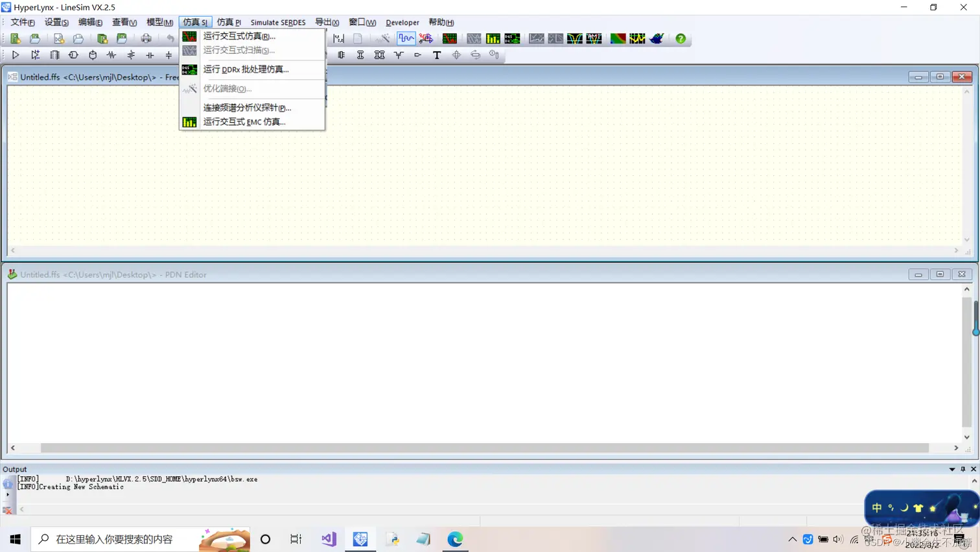The width and height of the screenshot is (980, 552).
Task: Open Visual Studio from taskbar
Action: 329,539
